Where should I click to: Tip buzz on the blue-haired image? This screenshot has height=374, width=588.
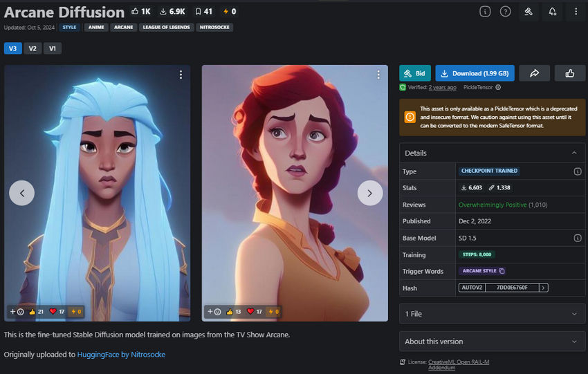tap(76, 311)
